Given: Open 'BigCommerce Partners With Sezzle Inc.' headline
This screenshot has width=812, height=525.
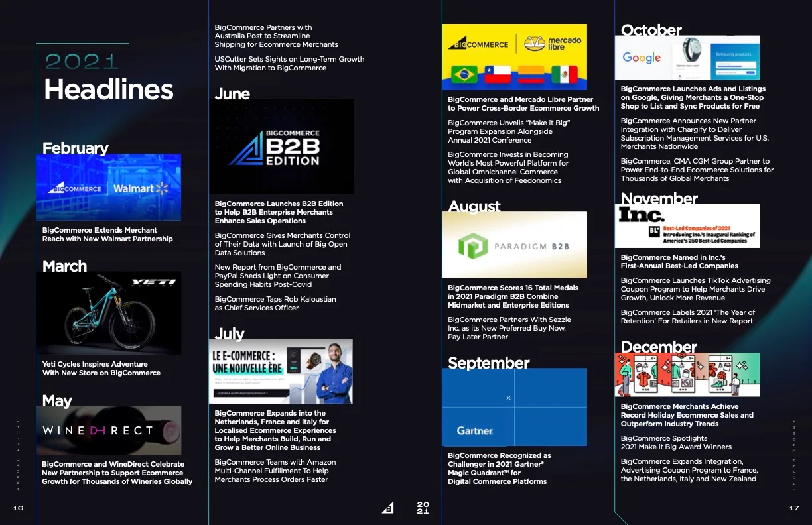Looking at the screenshot, I should coord(509,328).
